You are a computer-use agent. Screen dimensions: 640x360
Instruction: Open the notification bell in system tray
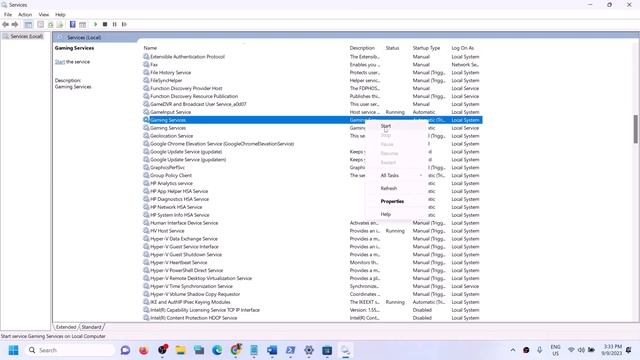point(629,350)
